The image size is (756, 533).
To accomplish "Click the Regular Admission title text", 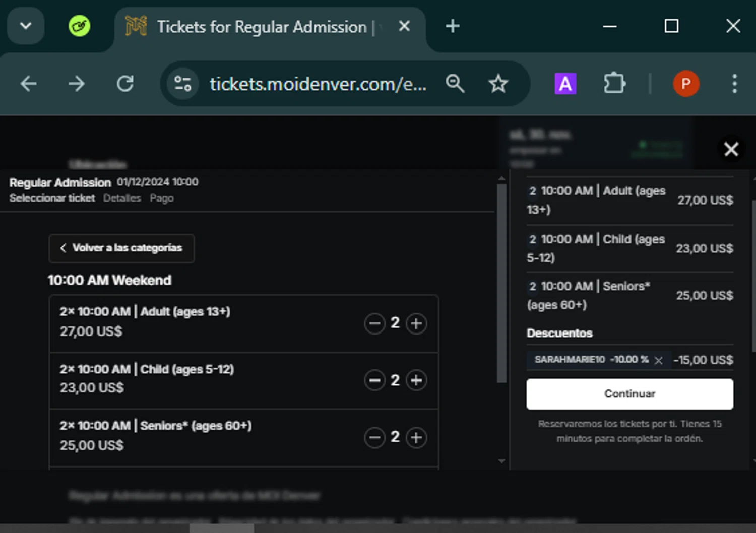I will (x=60, y=182).
